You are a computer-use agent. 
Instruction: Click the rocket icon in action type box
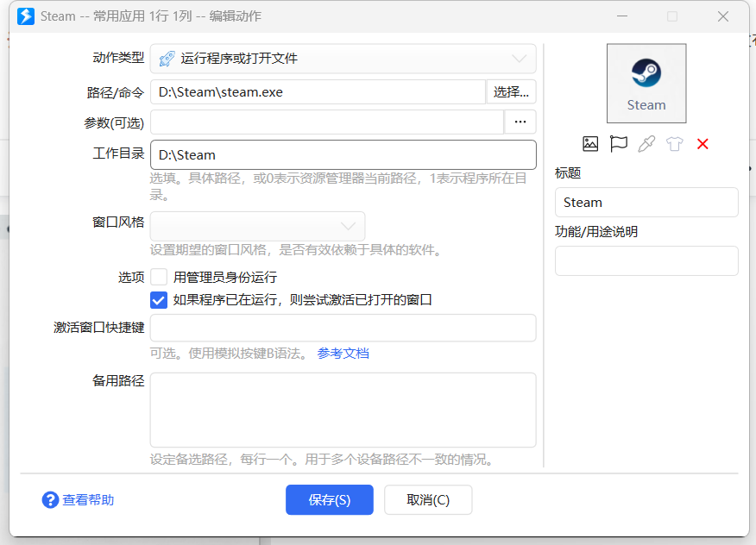tap(167, 59)
